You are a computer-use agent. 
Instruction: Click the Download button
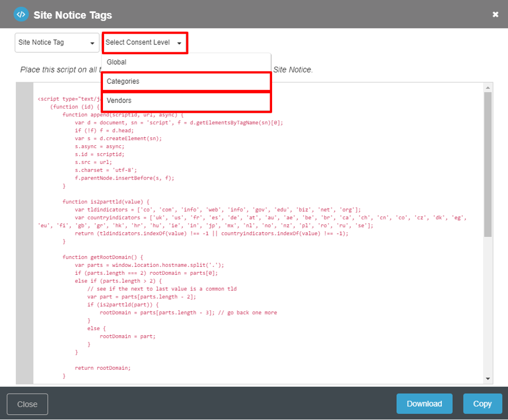[424, 404]
